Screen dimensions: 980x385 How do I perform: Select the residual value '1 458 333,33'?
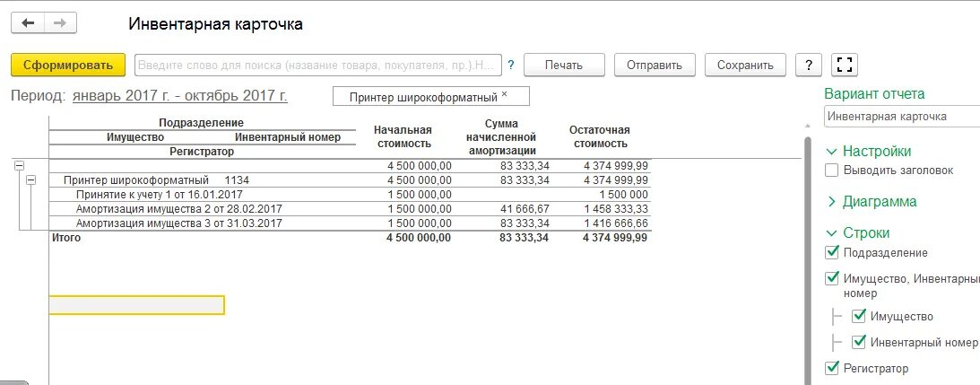(616, 209)
